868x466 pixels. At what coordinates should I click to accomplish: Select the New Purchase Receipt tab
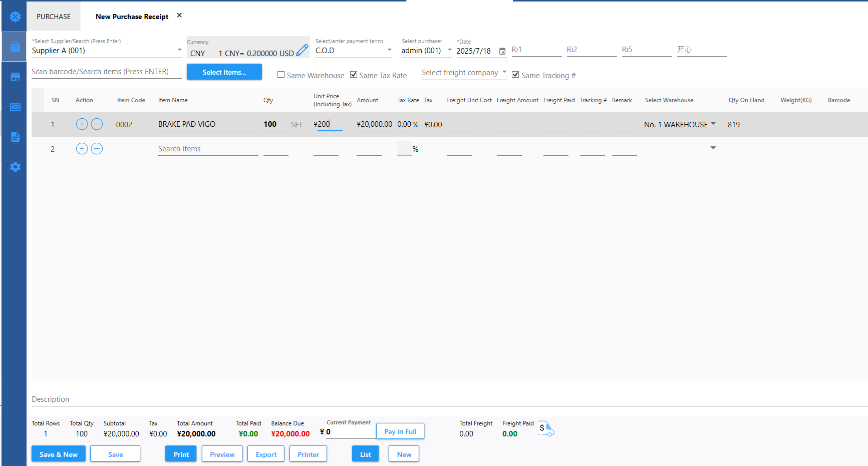pos(132,17)
